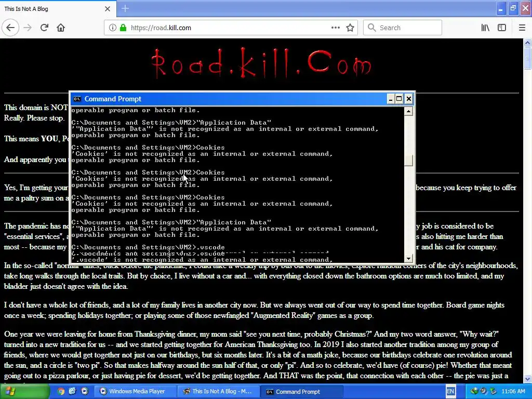Open the browser library
Screen dimensions: 532x399
click(485, 28)
